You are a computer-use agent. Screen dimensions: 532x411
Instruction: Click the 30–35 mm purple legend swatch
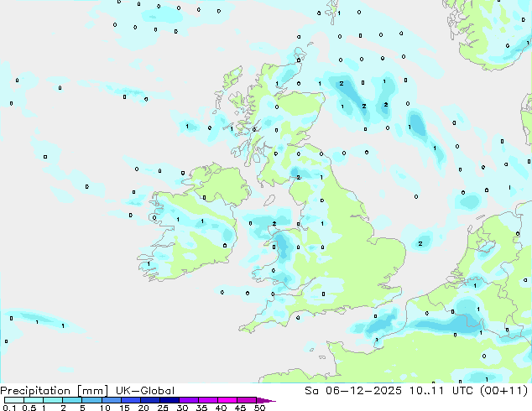(x=188, y=400)
